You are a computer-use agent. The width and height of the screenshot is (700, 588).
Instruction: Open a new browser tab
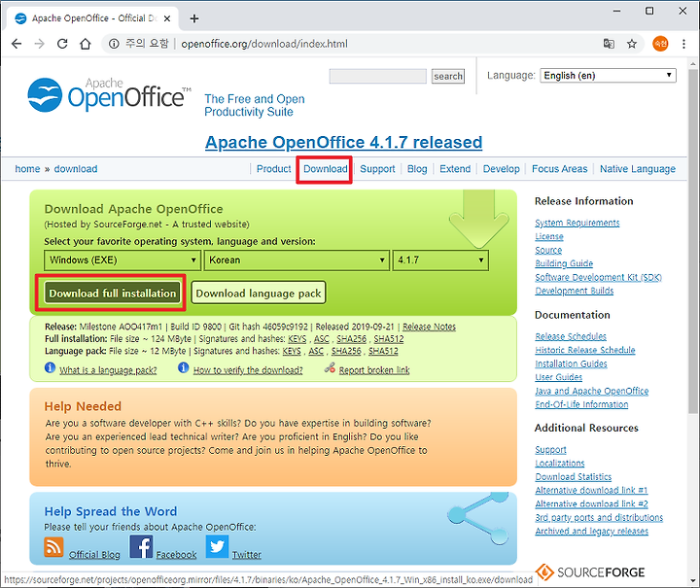pyautogui.click(x=194, y=18)
